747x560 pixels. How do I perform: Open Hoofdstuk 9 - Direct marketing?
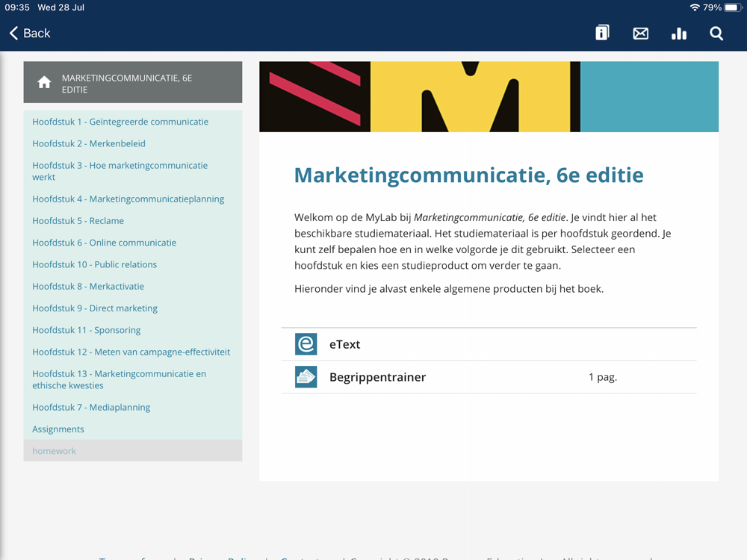95,308
